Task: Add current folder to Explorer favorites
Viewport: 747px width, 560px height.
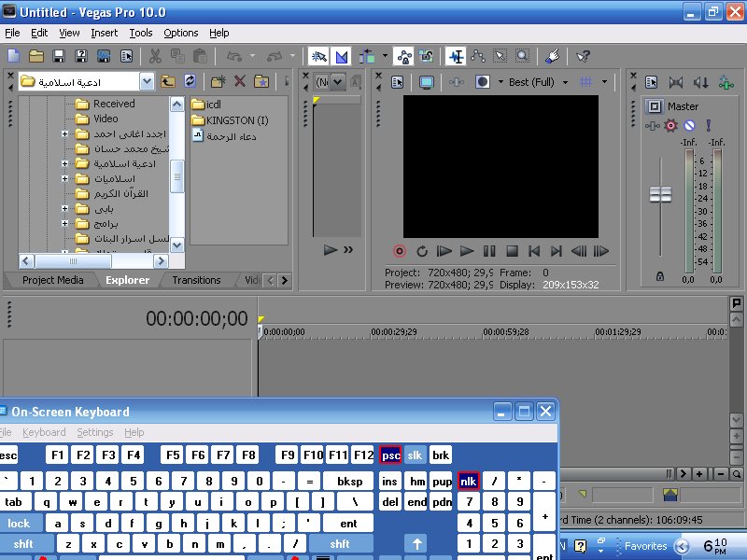Action: 261,81
